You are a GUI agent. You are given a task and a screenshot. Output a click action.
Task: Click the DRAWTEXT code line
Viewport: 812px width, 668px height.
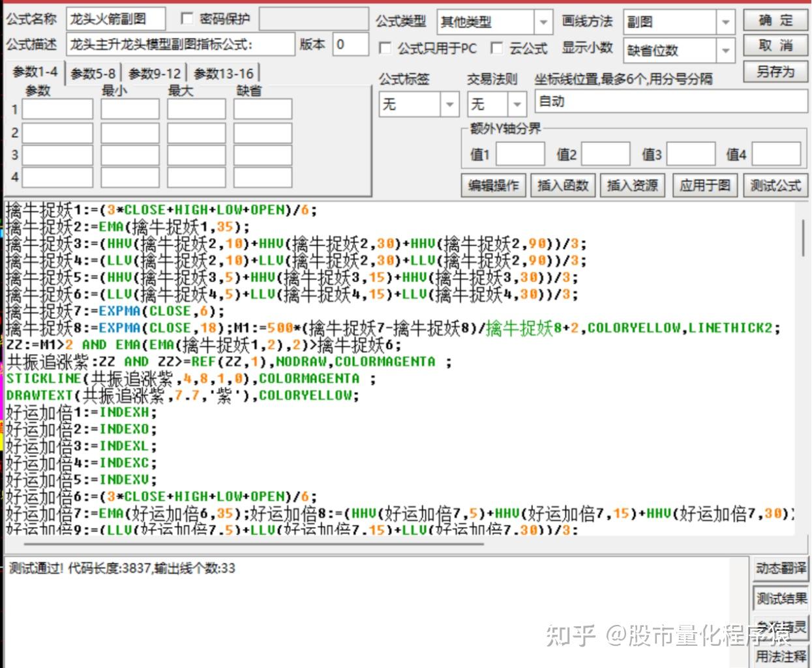182,395
